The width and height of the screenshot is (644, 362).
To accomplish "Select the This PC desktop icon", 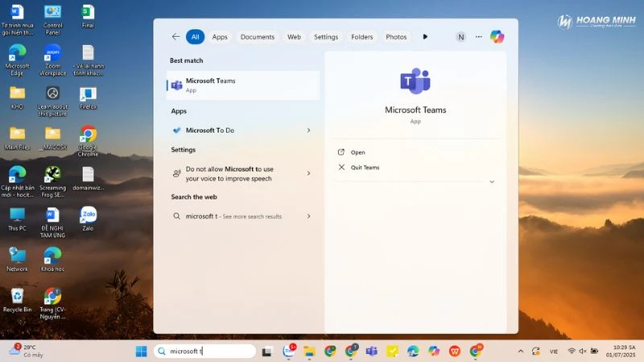I will tap(17, 220).
